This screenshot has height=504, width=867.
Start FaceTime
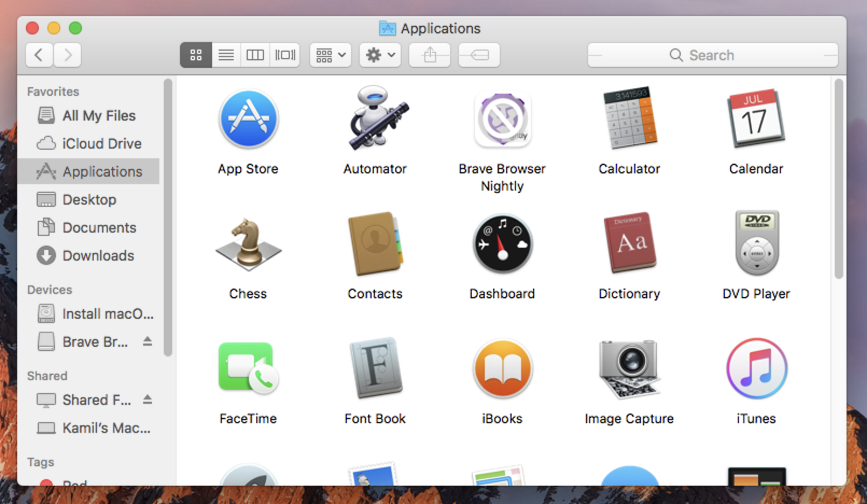(248, 369)
